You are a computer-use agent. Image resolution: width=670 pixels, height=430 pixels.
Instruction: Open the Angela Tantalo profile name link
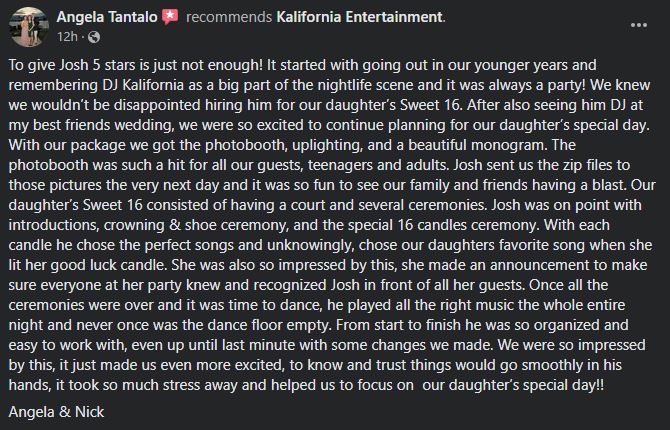[x=108, y=17]
